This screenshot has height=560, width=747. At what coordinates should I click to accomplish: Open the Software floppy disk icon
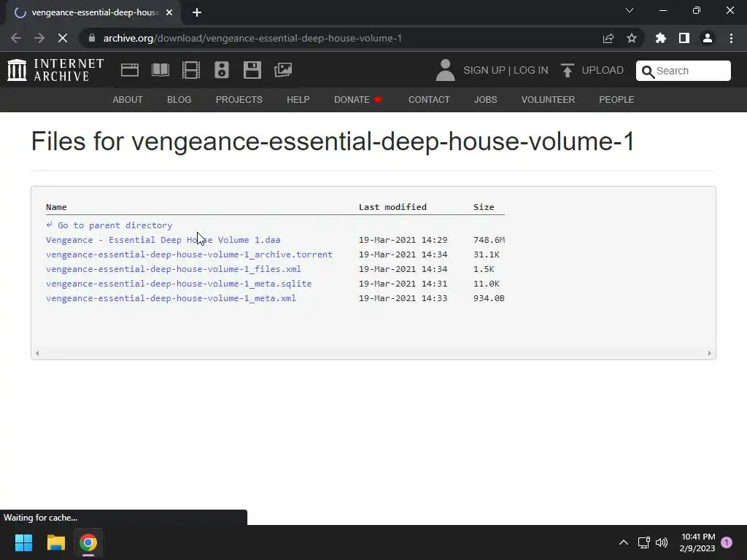pyautogui.click(x=252, y=70)
